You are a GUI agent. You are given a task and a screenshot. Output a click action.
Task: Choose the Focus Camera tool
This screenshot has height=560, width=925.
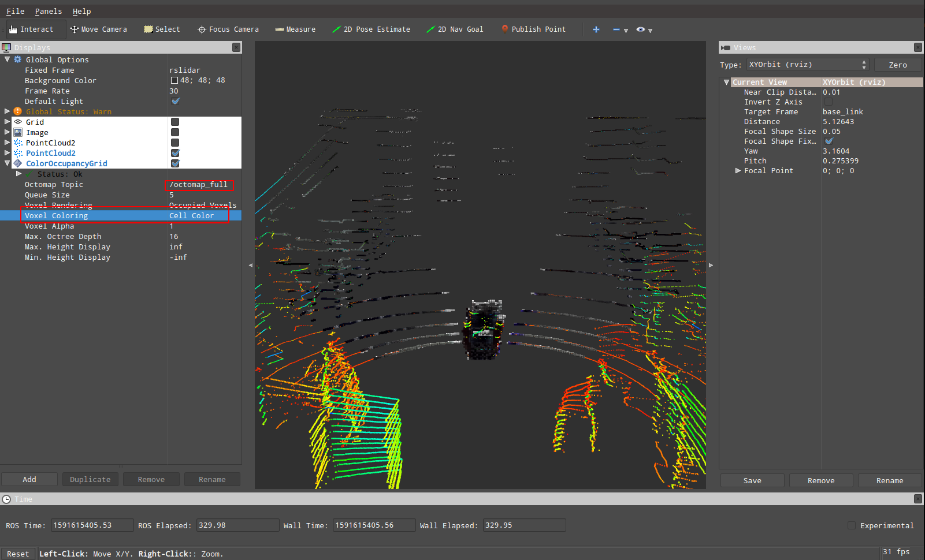pos(228,29)
